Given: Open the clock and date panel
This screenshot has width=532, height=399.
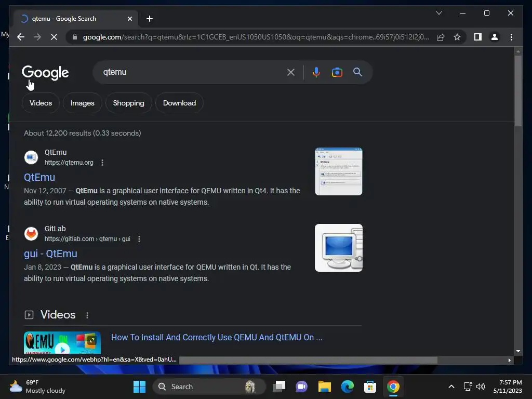Looking at the screenshot, I should tap(508, 387).
